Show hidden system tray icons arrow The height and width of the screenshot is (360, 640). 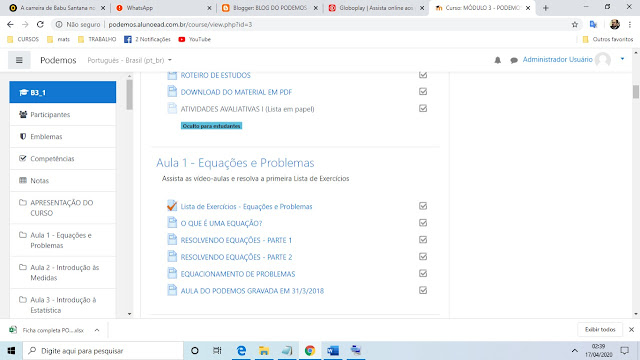[x=574, y=351]
